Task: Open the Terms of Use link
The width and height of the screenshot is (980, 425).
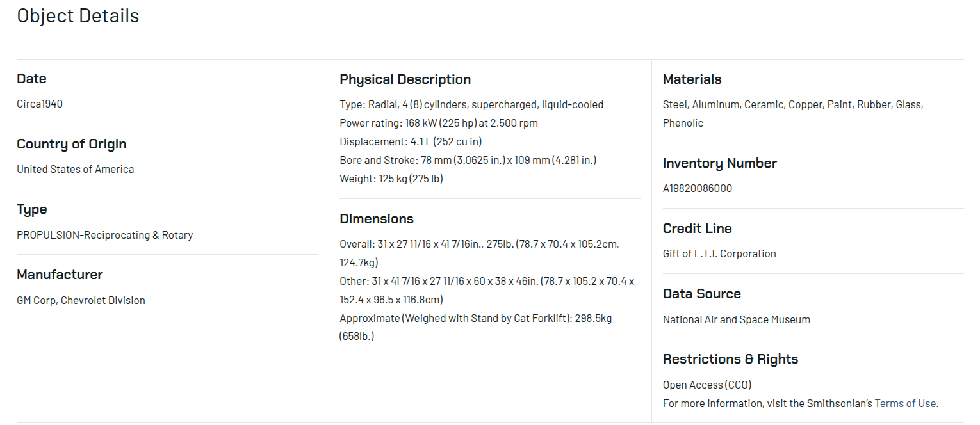Action: pos(904,403)
